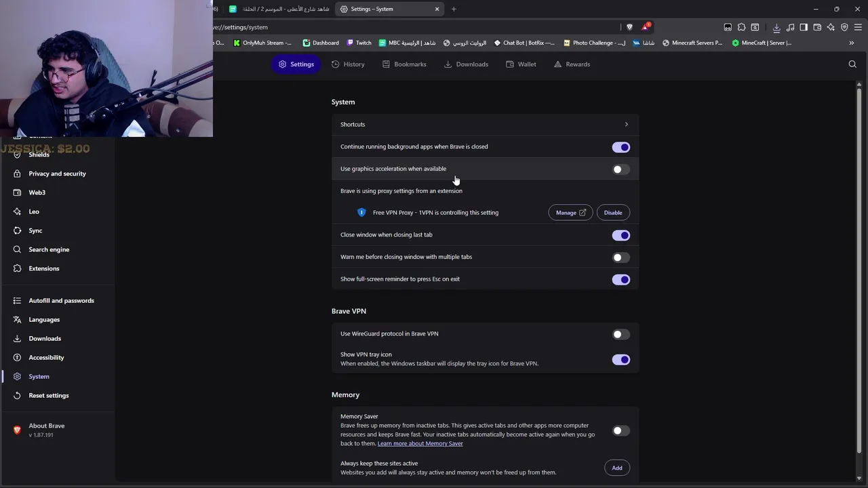This screenshot has width=868, height=488.
Task: Switch to the Rewards tab
Action: (x=572, y=64)
